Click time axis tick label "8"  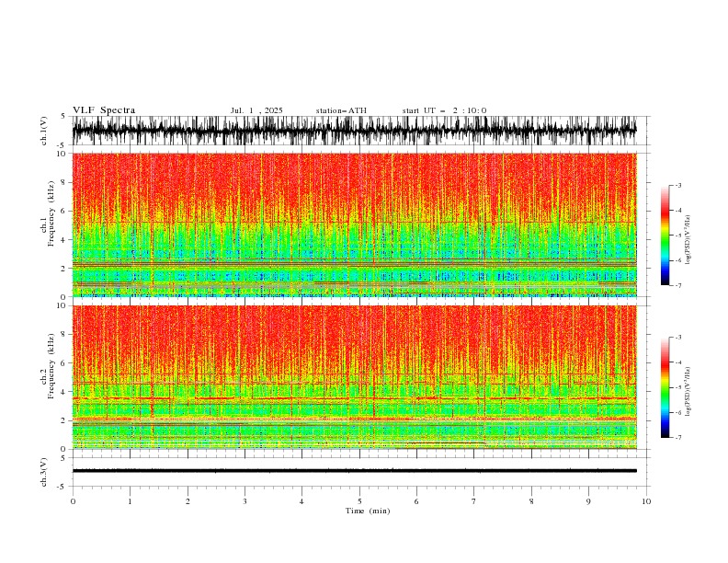[531, 501]
